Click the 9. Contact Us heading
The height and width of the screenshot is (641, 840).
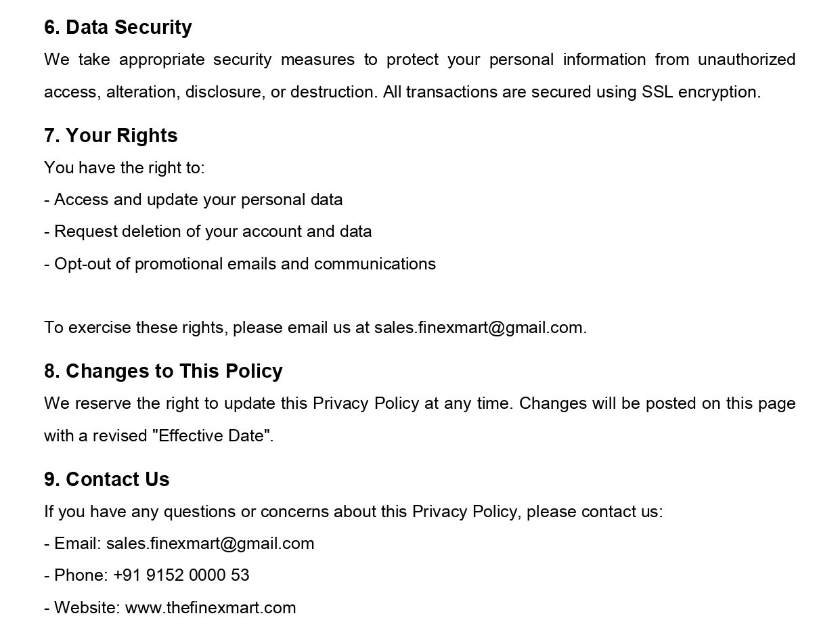(x=107, y=479)
